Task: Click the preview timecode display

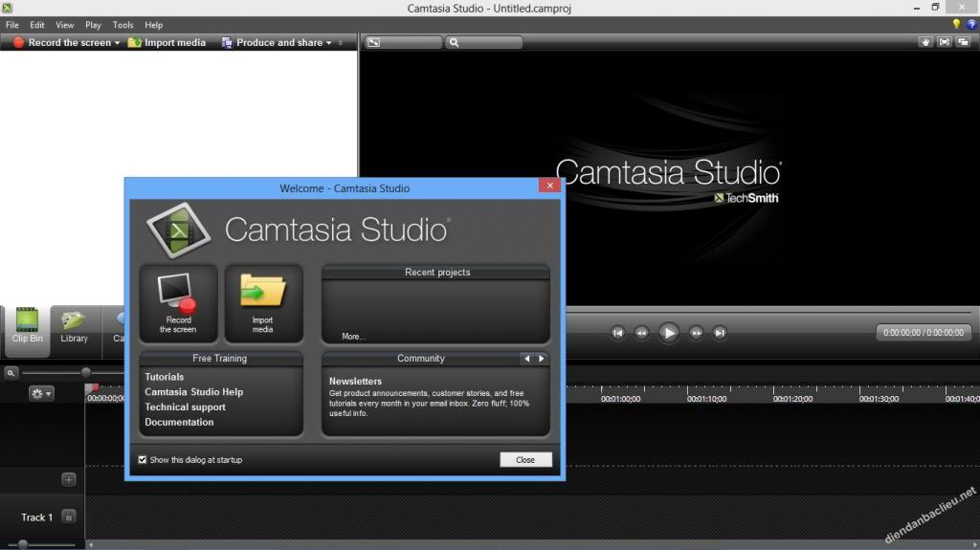Action: coord(924,333)
